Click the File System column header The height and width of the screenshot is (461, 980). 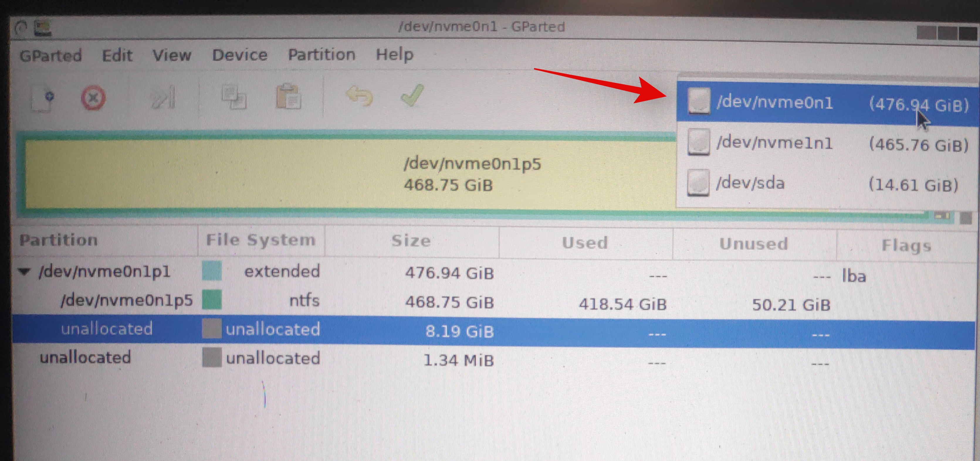click(x=260, y=240)
